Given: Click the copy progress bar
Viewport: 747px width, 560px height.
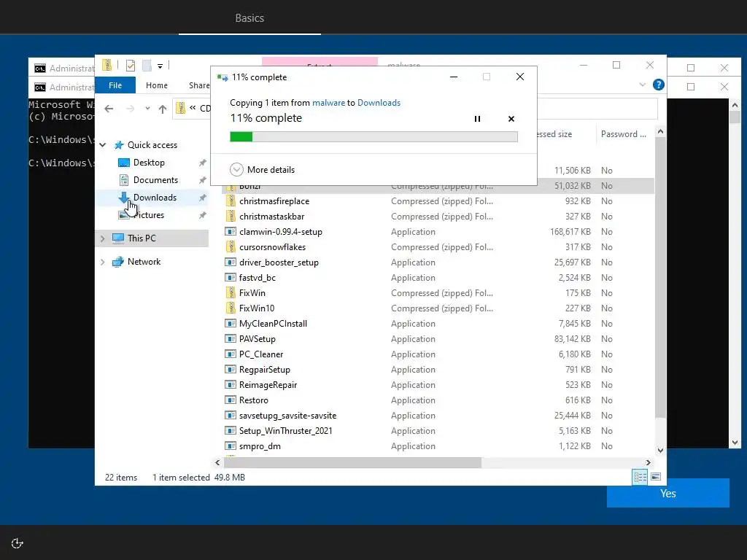Looking at the screenshot, I should pyautogui.click(x=373, y=137).
